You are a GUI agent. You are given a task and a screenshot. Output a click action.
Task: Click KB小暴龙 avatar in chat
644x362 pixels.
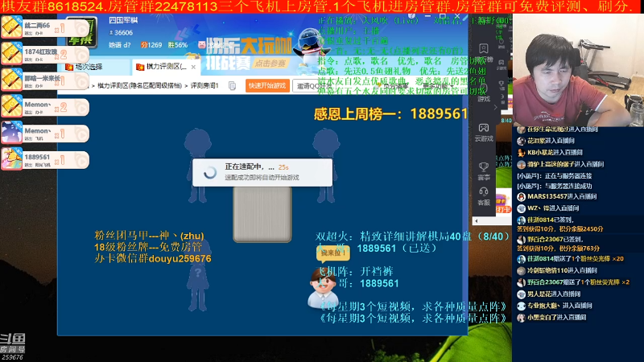[521, 153]
